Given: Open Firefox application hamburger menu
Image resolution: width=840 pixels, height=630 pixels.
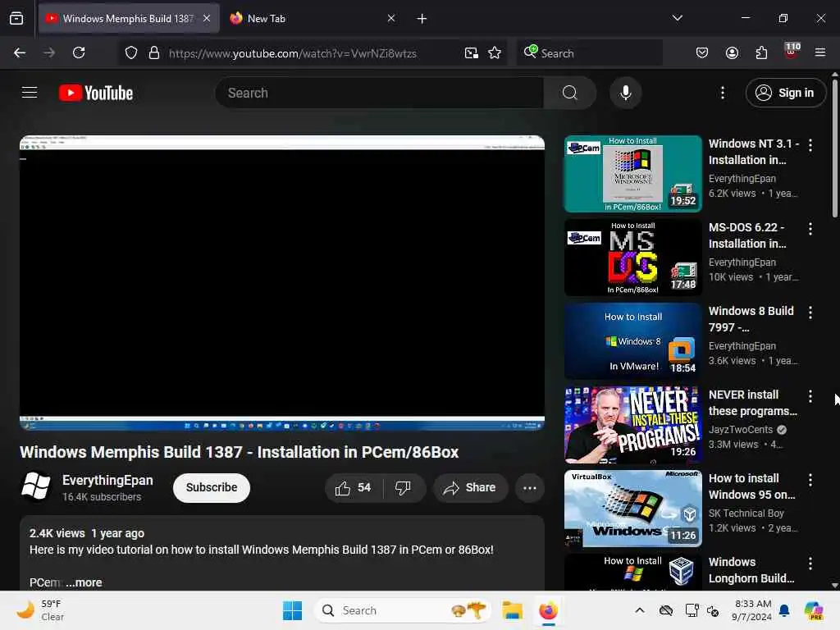Looking at the screenshot, I should point(820,52).
